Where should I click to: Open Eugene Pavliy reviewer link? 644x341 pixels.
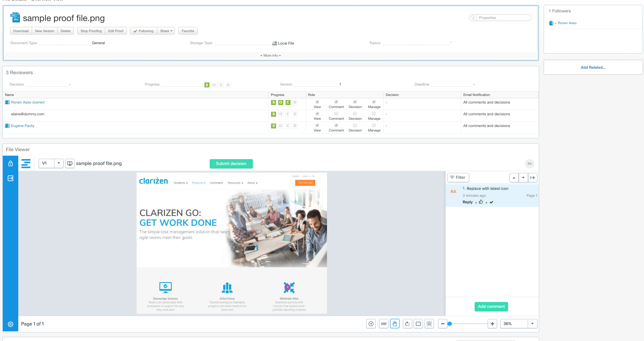(23, 126)
